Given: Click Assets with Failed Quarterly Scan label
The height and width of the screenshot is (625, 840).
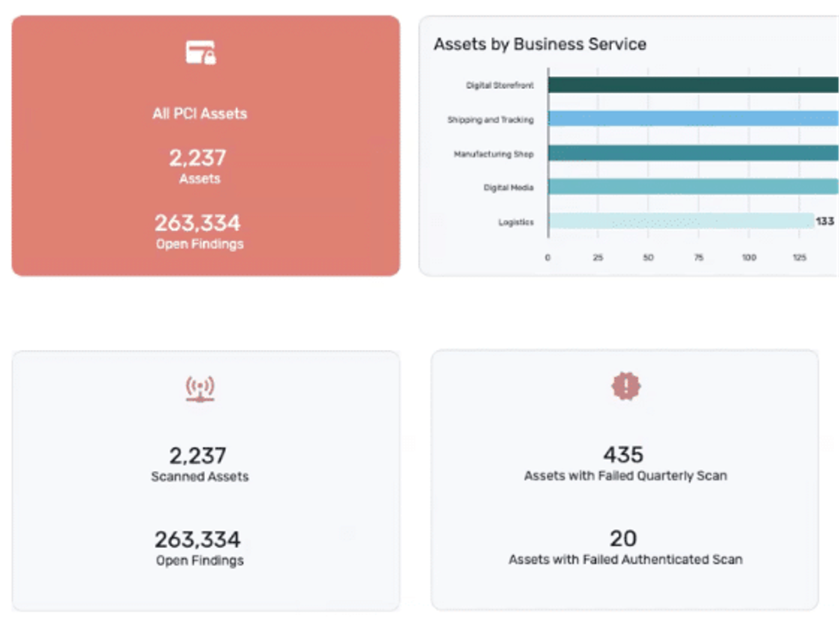Looking at the screenshot, I should [x=626, y=476].
